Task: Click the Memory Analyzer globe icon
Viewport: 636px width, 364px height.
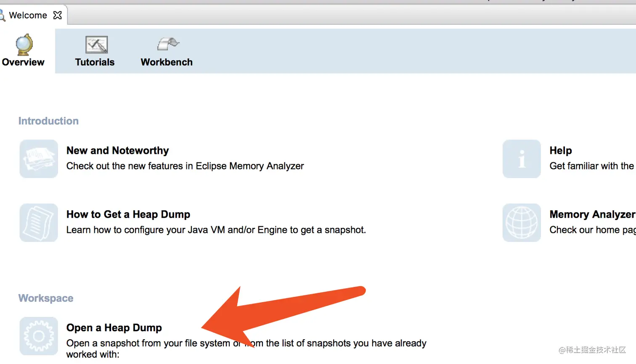Action: [522, 223]
